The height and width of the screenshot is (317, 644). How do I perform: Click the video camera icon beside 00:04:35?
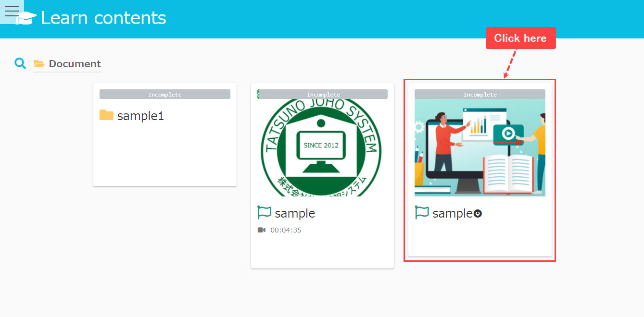[x=262, y=230]
